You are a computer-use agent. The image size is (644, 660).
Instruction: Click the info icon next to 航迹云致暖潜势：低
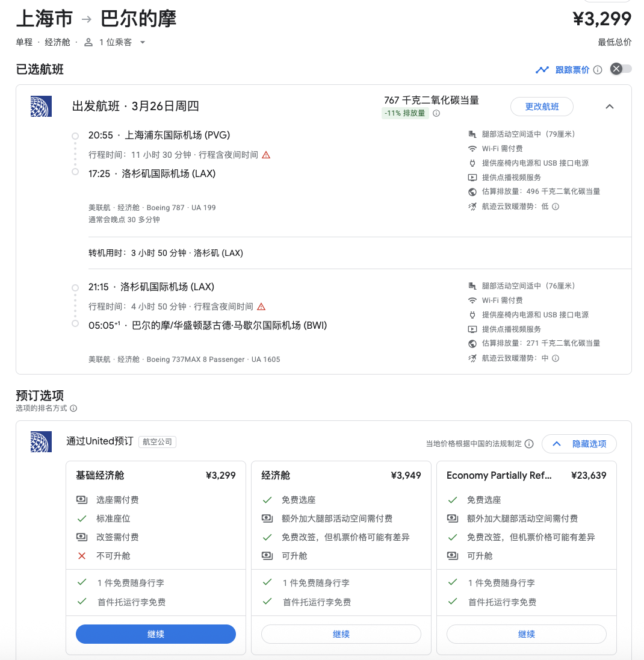[x=556, y=207]
